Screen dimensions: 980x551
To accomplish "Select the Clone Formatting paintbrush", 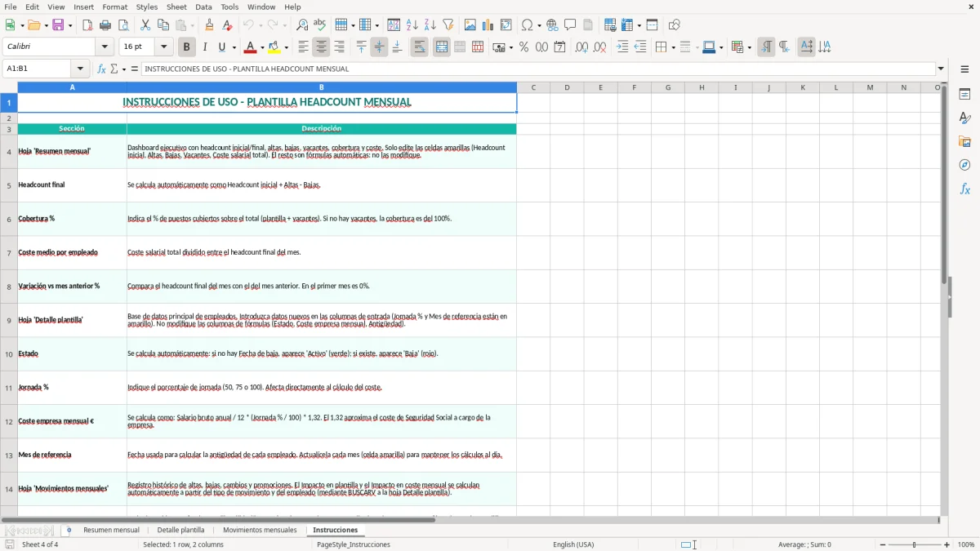I will 210,25.
